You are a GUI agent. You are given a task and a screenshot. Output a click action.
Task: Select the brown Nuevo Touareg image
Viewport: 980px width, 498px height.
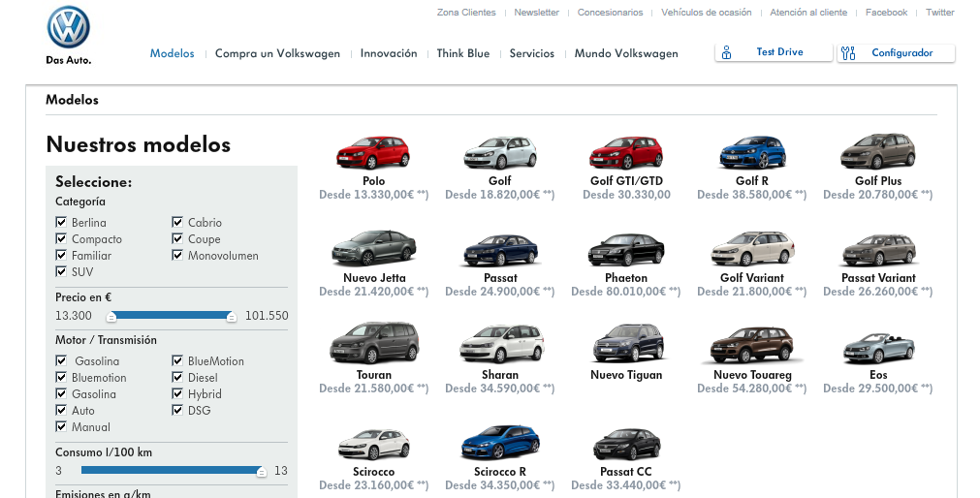(752, 344)
